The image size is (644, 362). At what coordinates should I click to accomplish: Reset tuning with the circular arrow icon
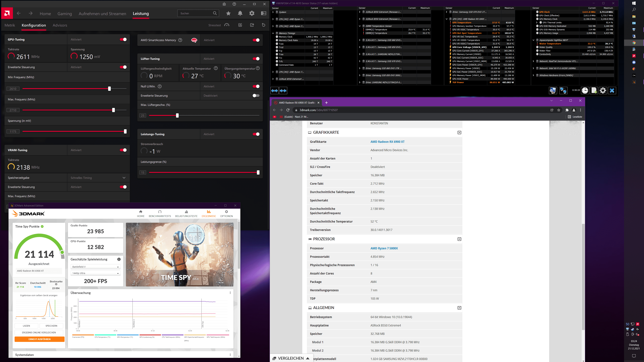point(263,25)
